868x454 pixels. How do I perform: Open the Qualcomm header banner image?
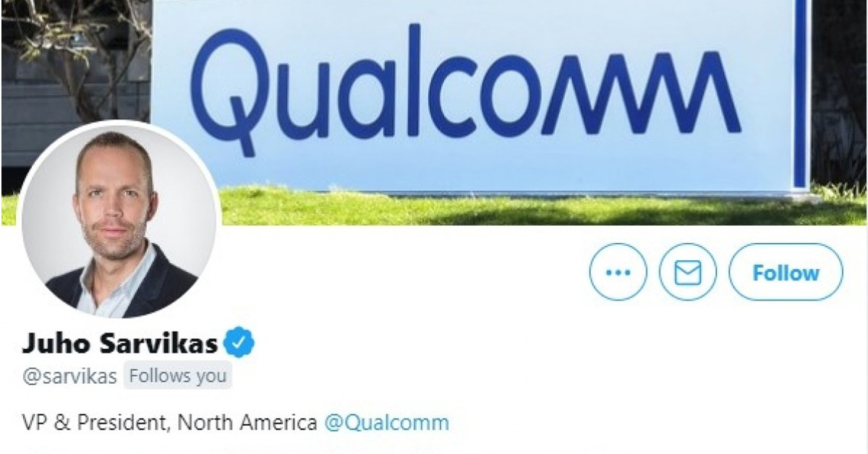[434, 112]
